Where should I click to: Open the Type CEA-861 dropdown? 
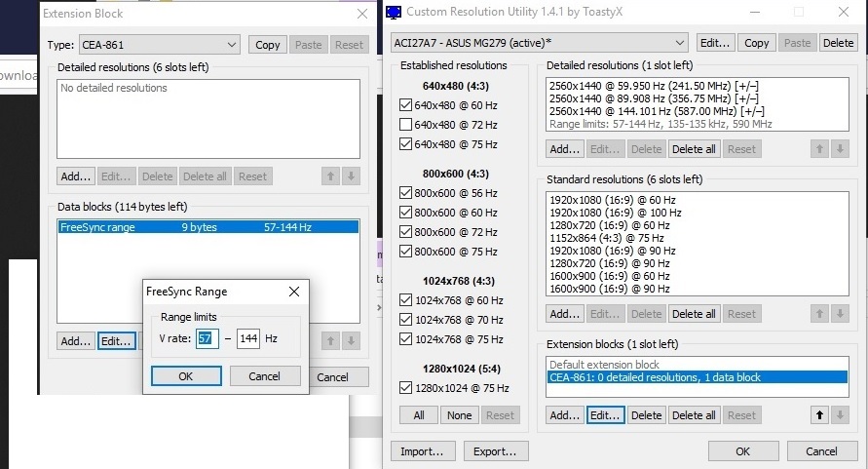point(160,45)
